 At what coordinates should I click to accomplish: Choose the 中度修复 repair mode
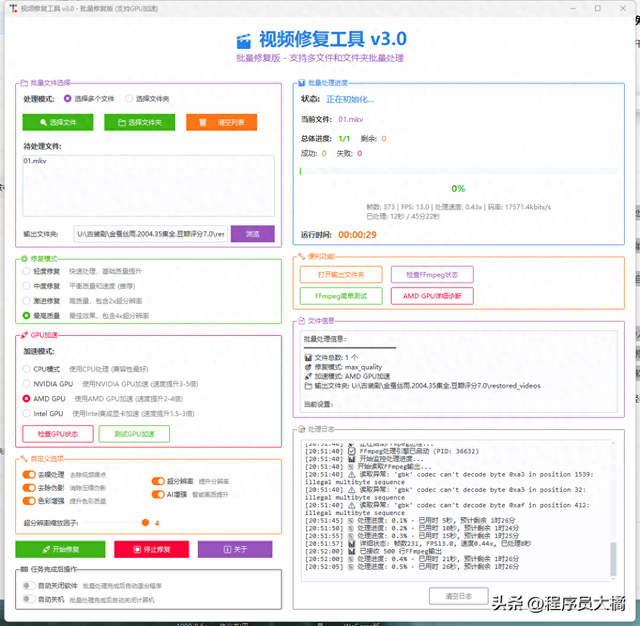point(27,286)
